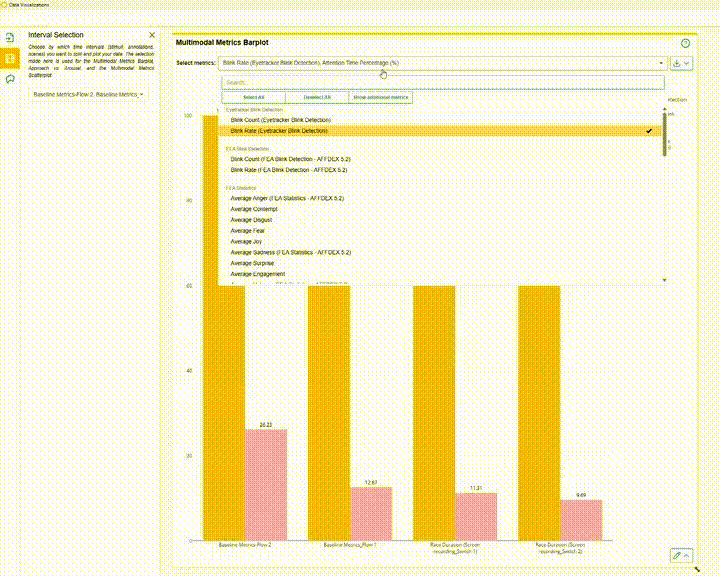Image resolution: width=720 pixels, height=576 pixels.
Task: Click the pencil edit icon below chart
Action: (x=676, y=554)
